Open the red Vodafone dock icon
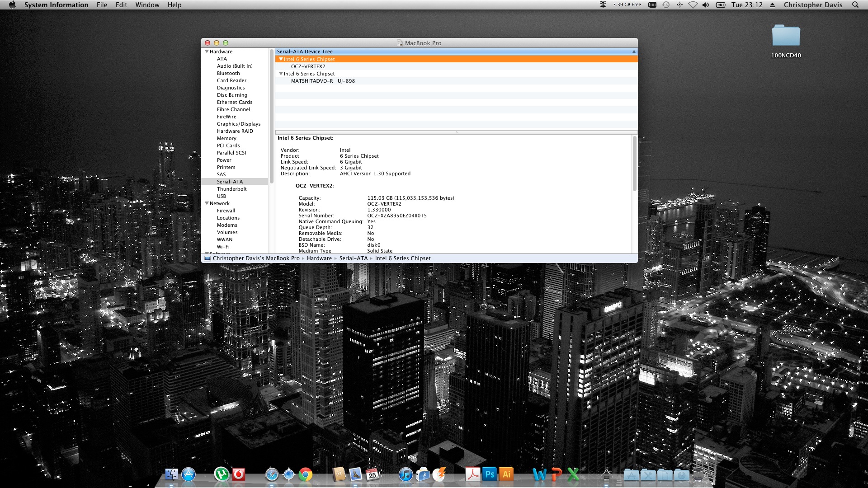This screenshot has height=488, width=868. click(x=238, y=474)
